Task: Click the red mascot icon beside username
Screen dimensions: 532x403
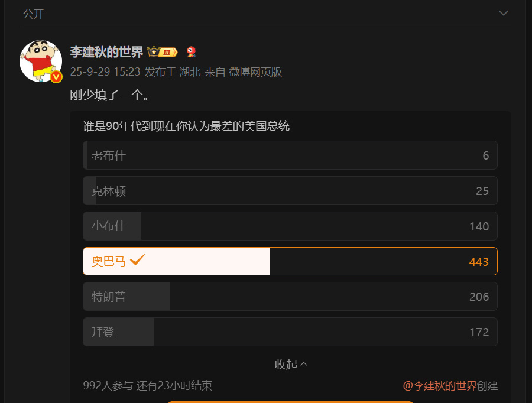Action: 191,52
